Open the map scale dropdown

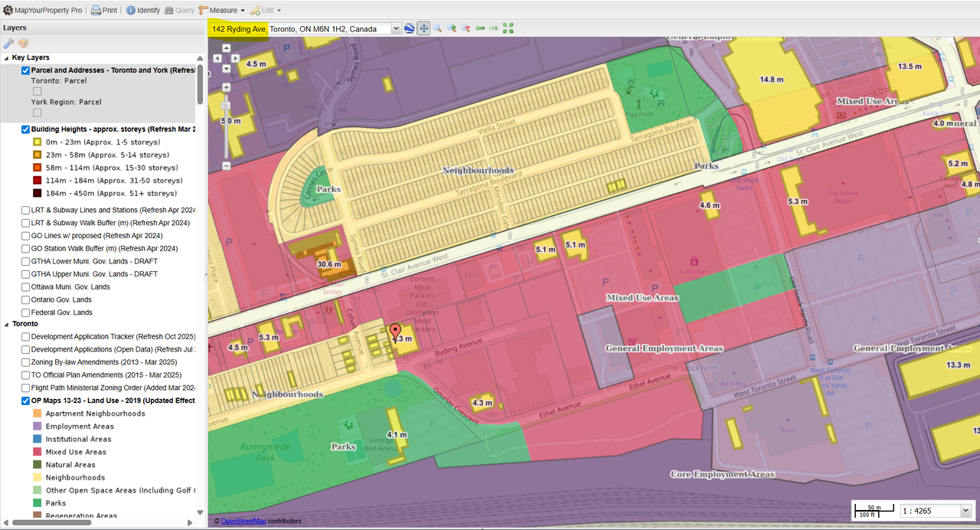[x=965, y=511]
